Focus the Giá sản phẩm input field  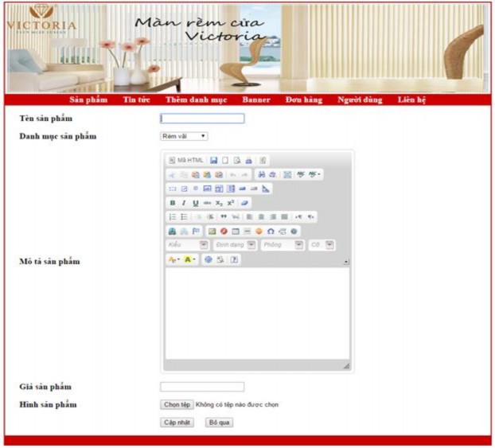tap(202, 387)
